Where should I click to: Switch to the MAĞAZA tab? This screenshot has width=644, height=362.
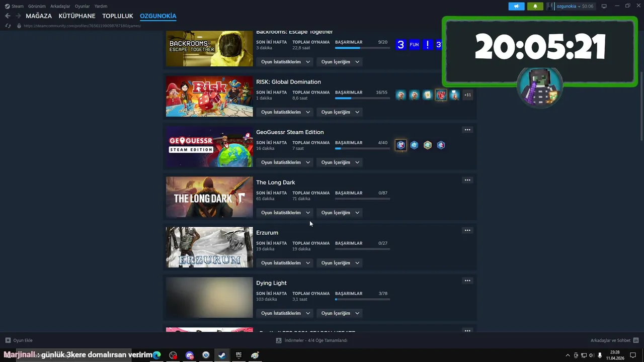[x=39, y=16]
